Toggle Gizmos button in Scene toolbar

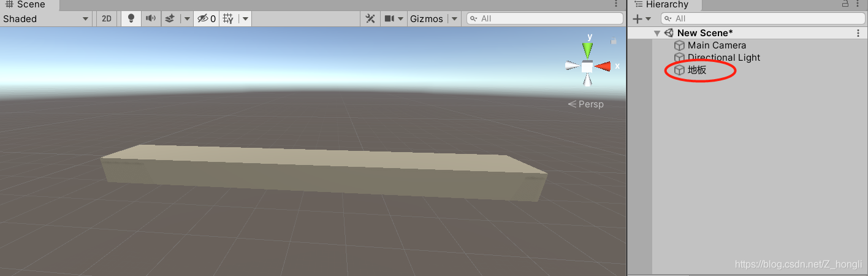pyautogui.click(x=426, y=18)
